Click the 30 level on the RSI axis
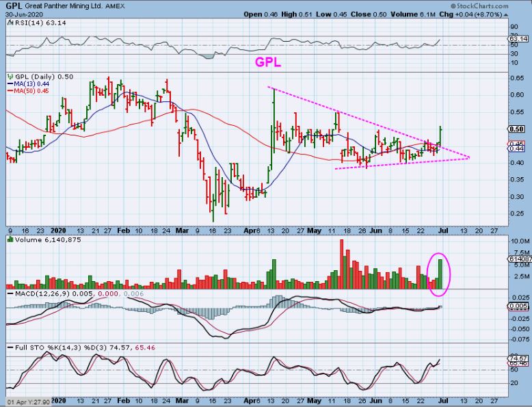The width and height of the screenshot is (532, 407). tap(514, 53)
